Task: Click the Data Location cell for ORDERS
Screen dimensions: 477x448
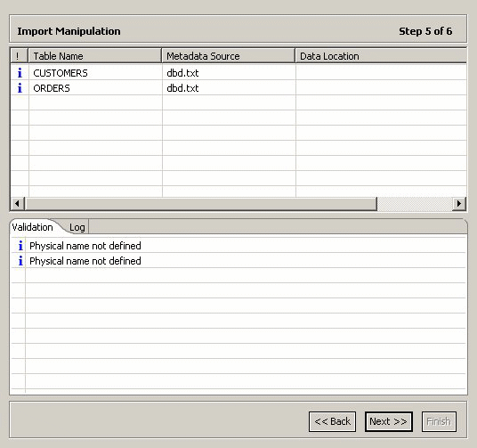Action: 381,88
